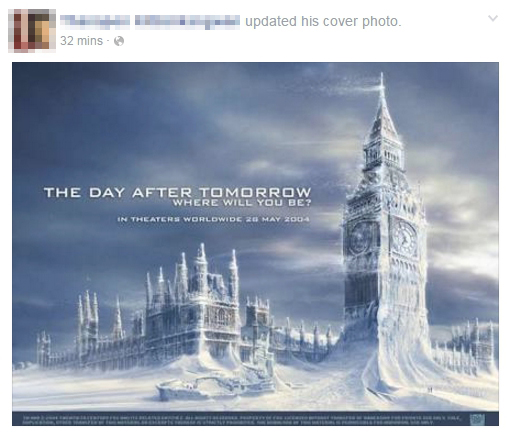The height and width of the screenshot is (437, 507).
Task: Open the cover photo via frozen Big Ben tower
Action: click(385, 233)
